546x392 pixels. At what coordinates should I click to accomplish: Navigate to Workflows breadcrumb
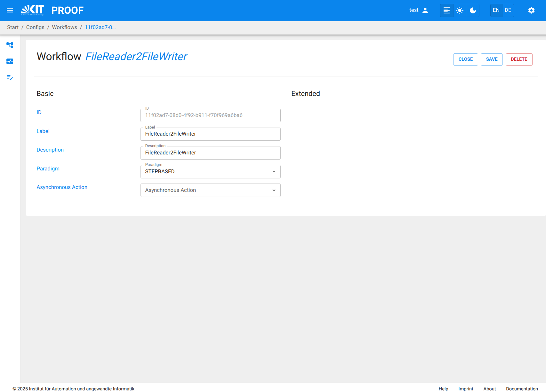coord(64,27)
